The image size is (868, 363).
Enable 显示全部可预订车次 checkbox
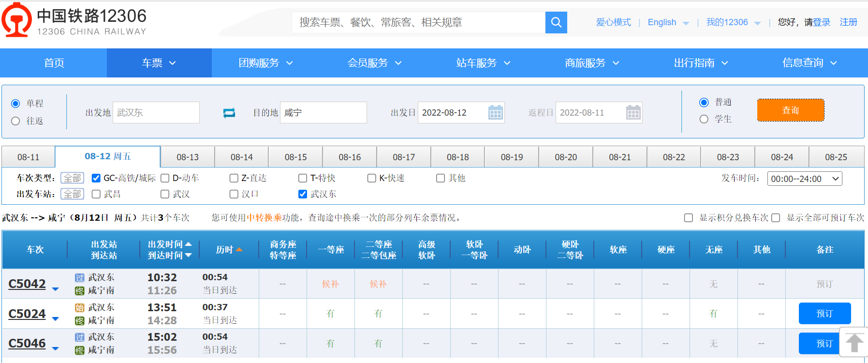(x=776, y=218)
